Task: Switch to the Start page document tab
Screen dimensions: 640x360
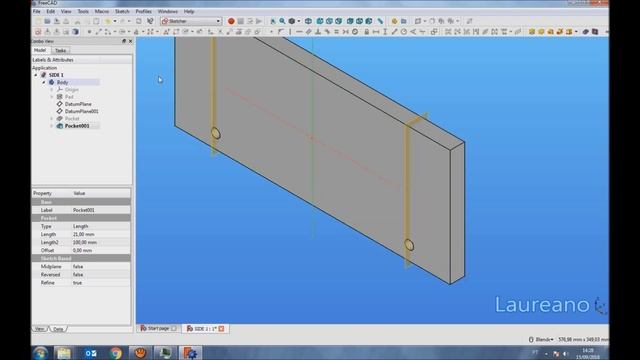Action: [158, 329]
